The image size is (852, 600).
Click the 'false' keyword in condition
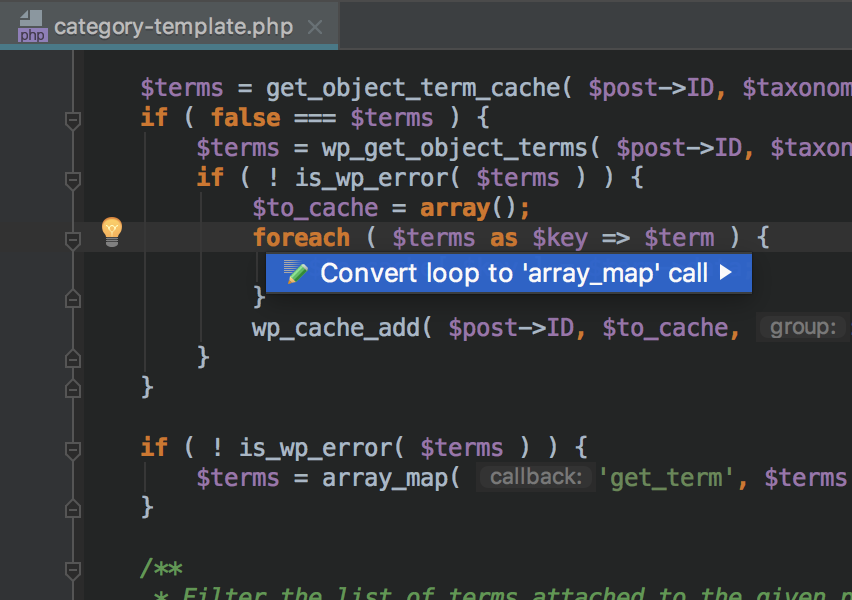pos(246,117)
